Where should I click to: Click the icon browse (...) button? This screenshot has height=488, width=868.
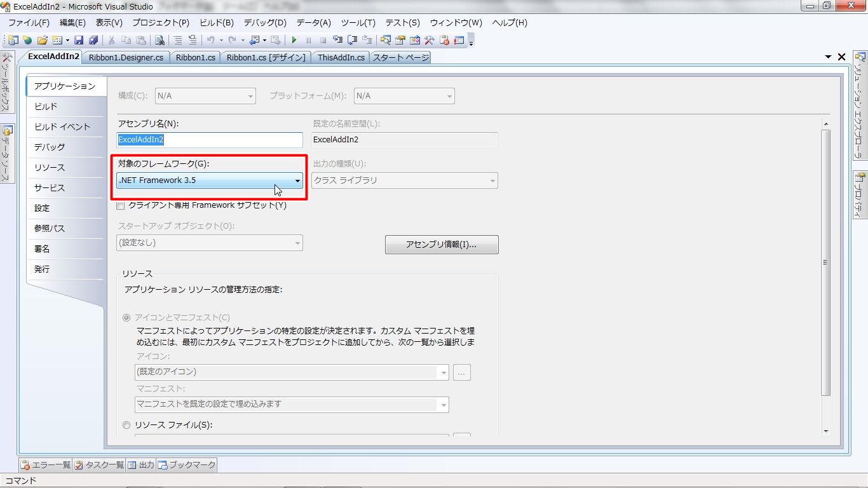point(462,372)
